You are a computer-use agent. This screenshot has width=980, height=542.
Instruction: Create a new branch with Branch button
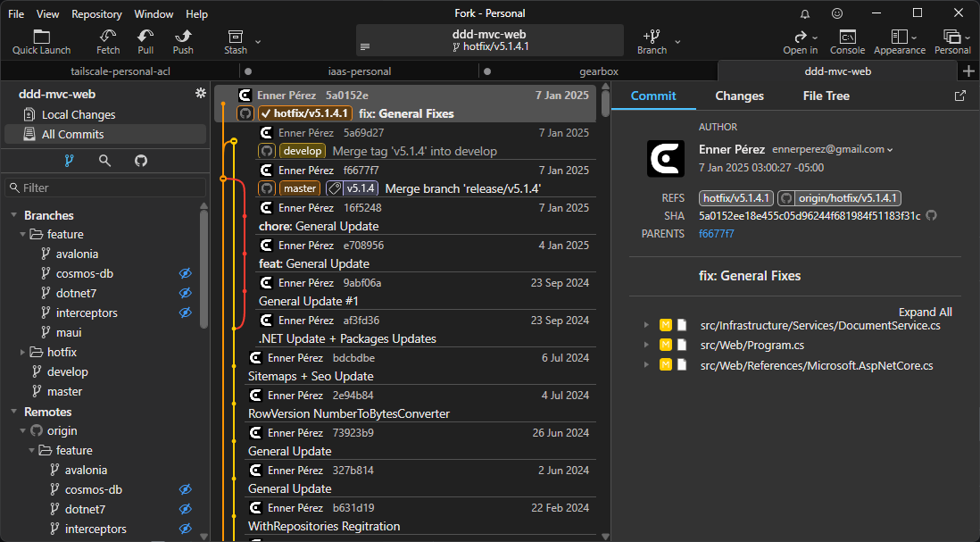pyautogui.click(x=652, y=42)
